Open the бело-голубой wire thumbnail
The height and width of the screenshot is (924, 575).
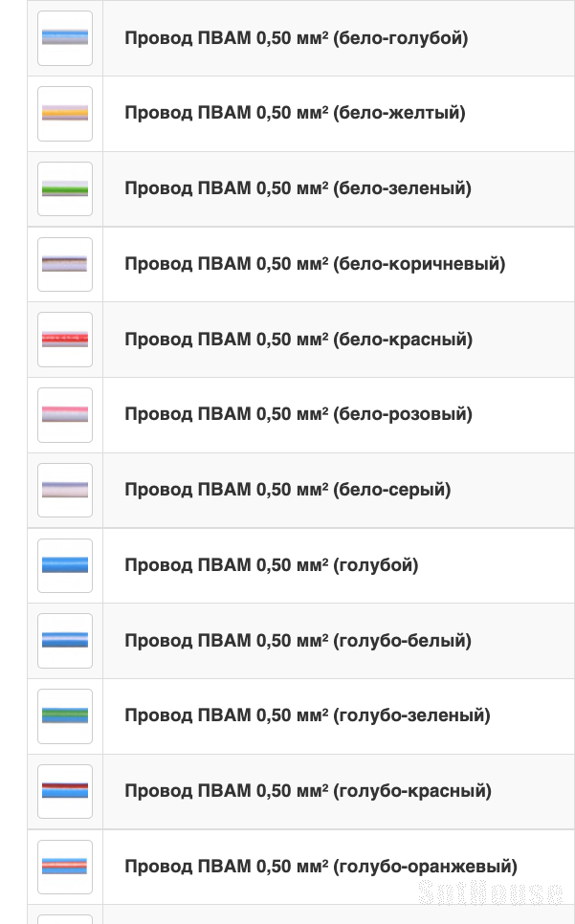[65, 38]
